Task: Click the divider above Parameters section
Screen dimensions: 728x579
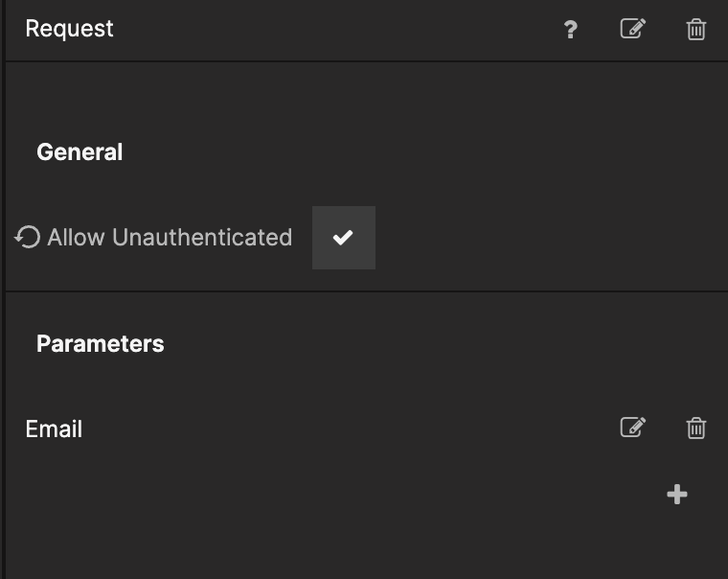Action: [364, 291]
